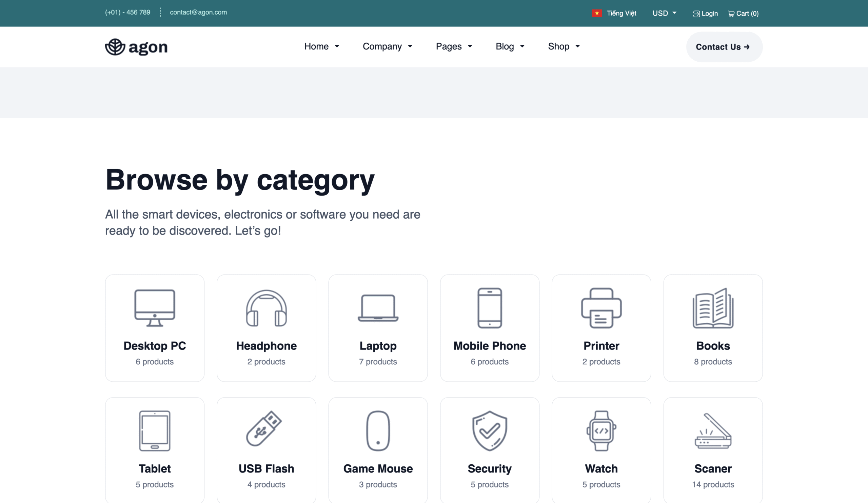Image resolution: width=868 pixels, height=503 pixels.
Task: Click the Headphone category icon
Action: pyautogui.click(x=266, y=307)
